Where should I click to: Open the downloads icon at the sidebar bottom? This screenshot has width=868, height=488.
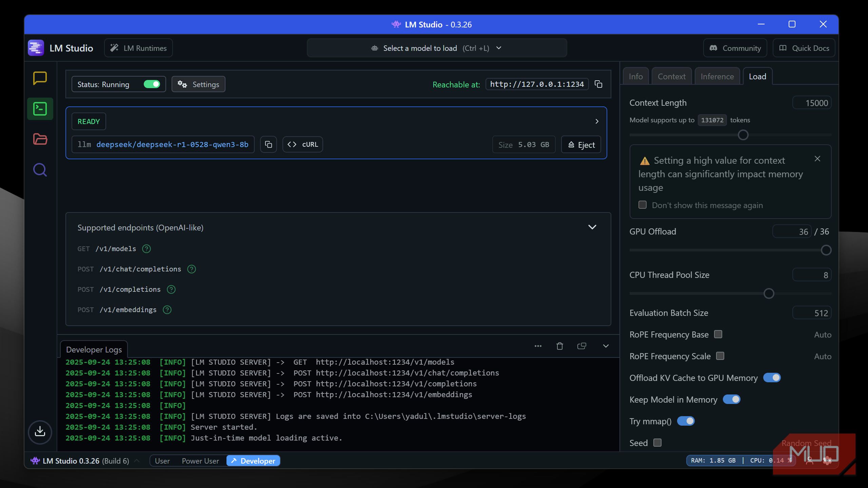pos(40,432)
